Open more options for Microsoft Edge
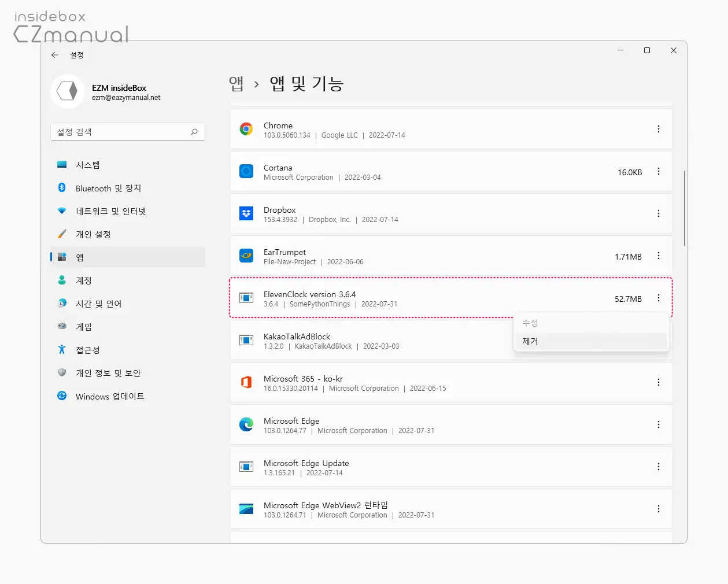728x584 pixels. coord(659,425)
